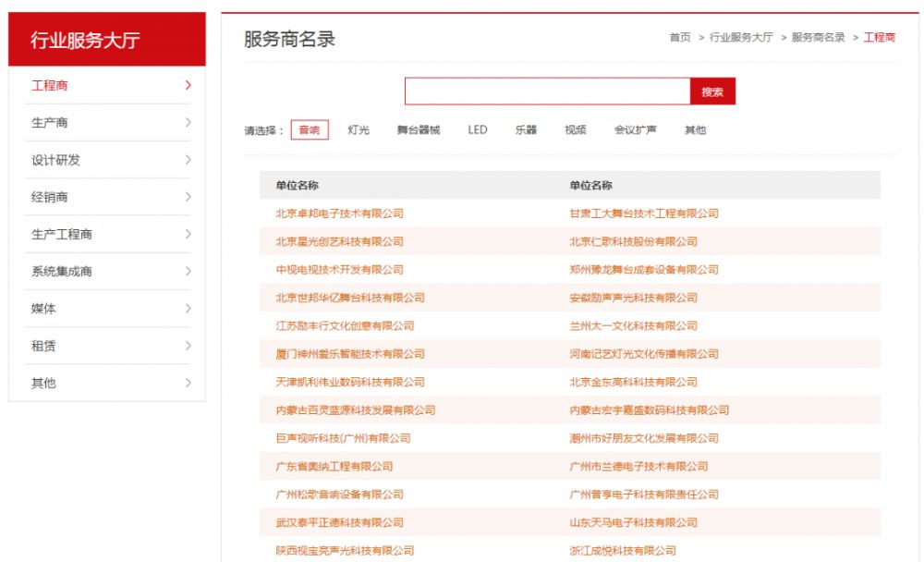Open 广州普享电子科技有限责任公司

pos(644,495)
